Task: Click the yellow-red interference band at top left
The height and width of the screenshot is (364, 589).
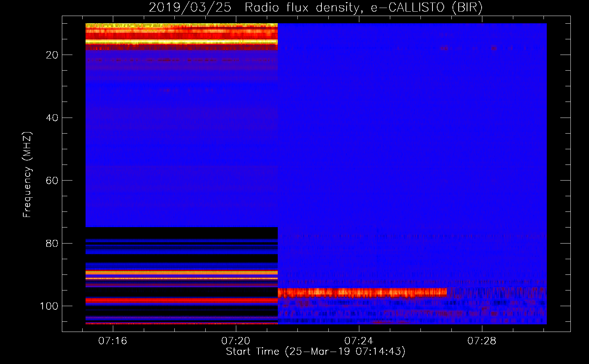Action: (x=182, y=36)
